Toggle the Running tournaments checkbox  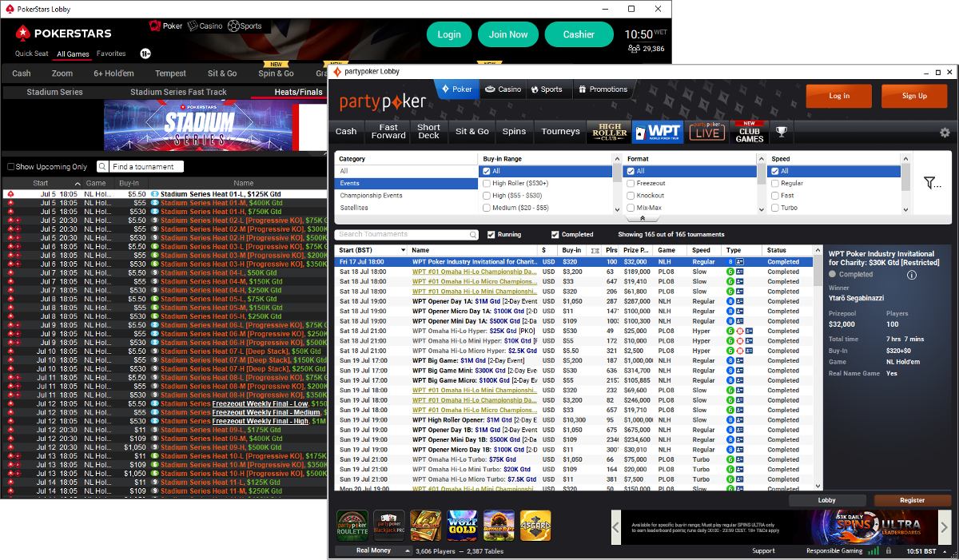491,234
